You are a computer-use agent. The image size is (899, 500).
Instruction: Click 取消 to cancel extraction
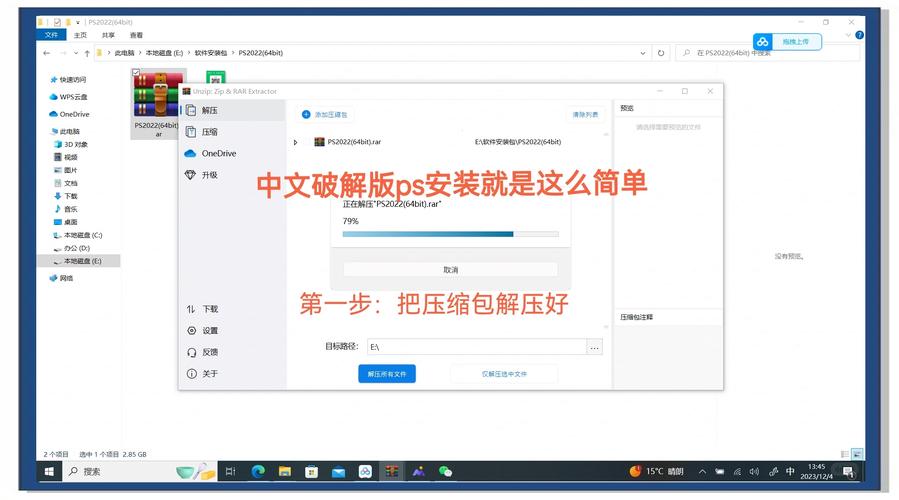point(451,269)
